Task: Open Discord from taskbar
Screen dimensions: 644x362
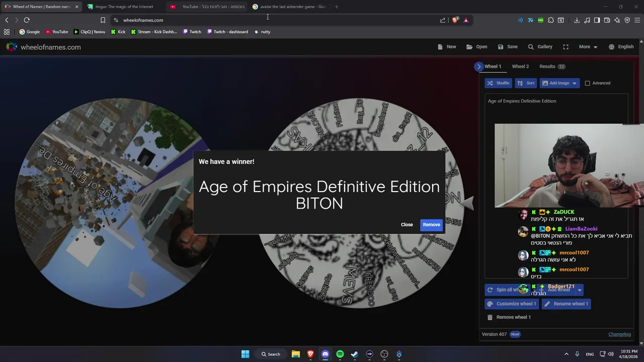Action: tap(325, 354)
